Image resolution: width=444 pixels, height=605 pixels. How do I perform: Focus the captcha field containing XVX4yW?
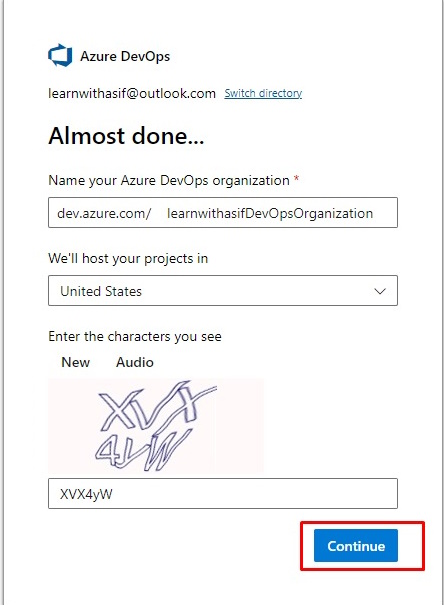[x=223, y=493]
